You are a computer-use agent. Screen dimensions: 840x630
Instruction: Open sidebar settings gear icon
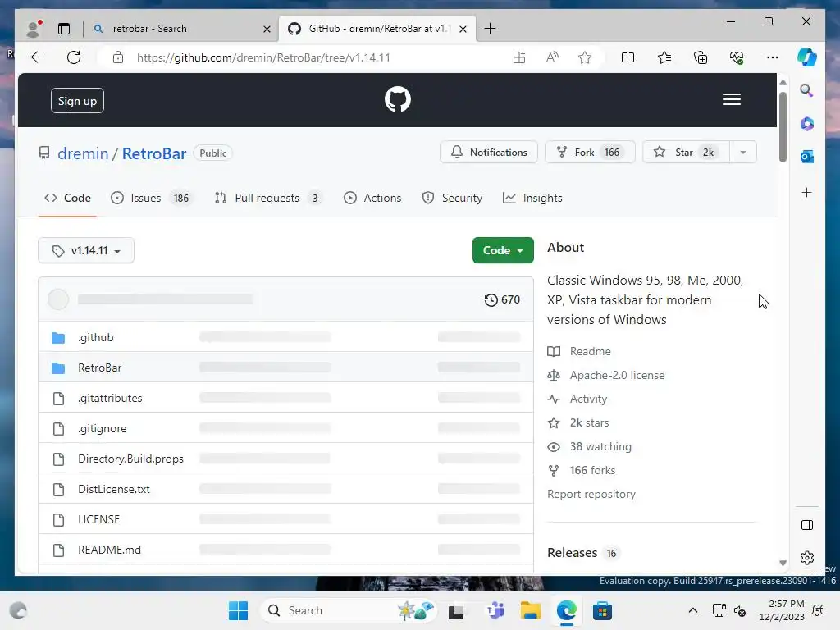(807, 558)
